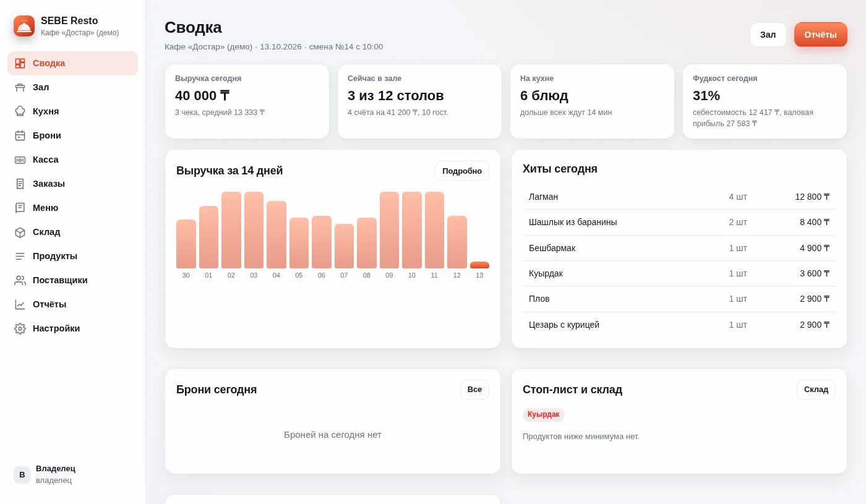Click Склад button in Стоп-лист card
Viewport: 866px width, 504px height.
click(816, 390)
